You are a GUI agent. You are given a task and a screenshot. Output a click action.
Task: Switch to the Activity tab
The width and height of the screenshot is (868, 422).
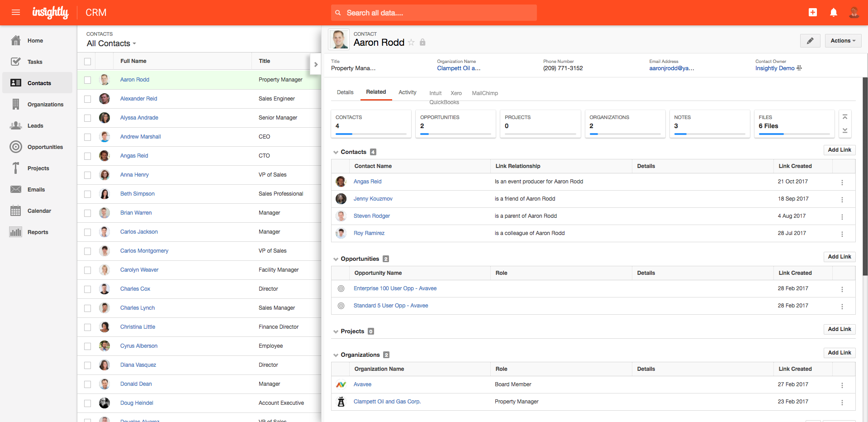click(407, 92)
